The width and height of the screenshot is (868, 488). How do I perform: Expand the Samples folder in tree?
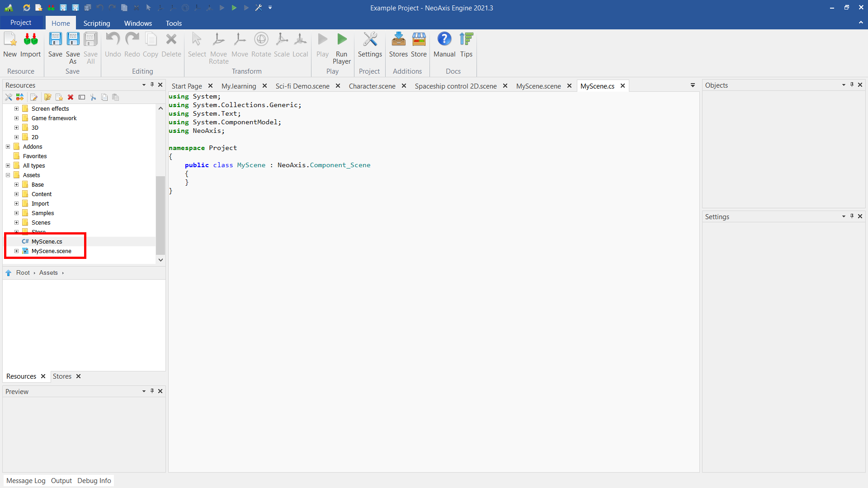pyautogui.click(x=17, y=213)
